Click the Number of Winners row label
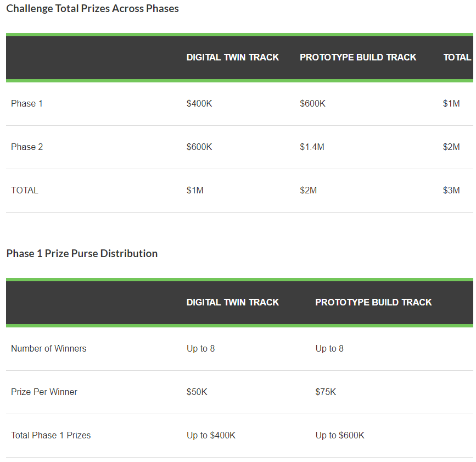 click(48, 349)
